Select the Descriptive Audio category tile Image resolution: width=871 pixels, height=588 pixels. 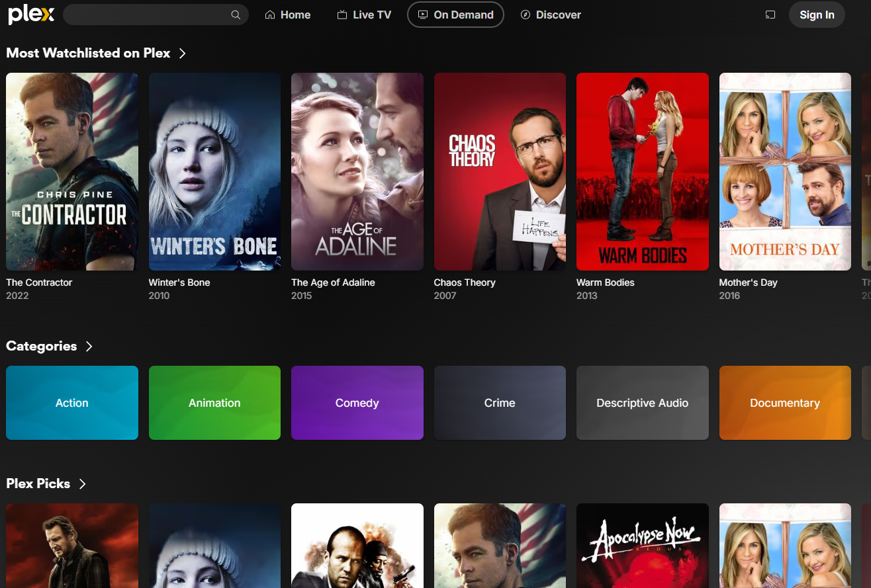pyautogui.click(x=643, y=403)
